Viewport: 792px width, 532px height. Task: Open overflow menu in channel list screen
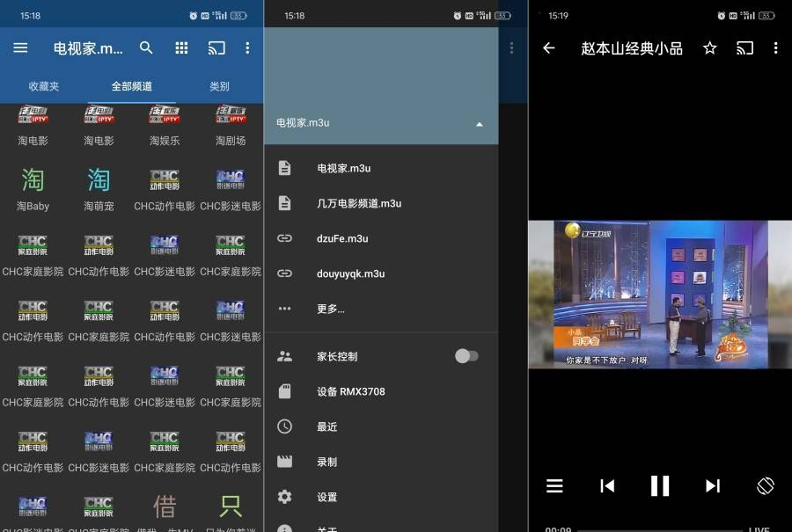point(247,48)
